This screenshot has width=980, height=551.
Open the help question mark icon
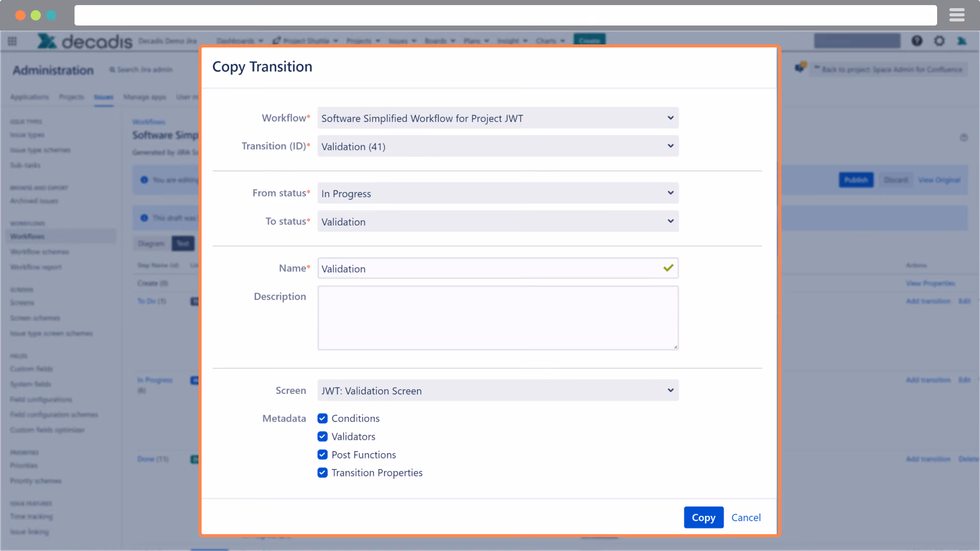917,41
